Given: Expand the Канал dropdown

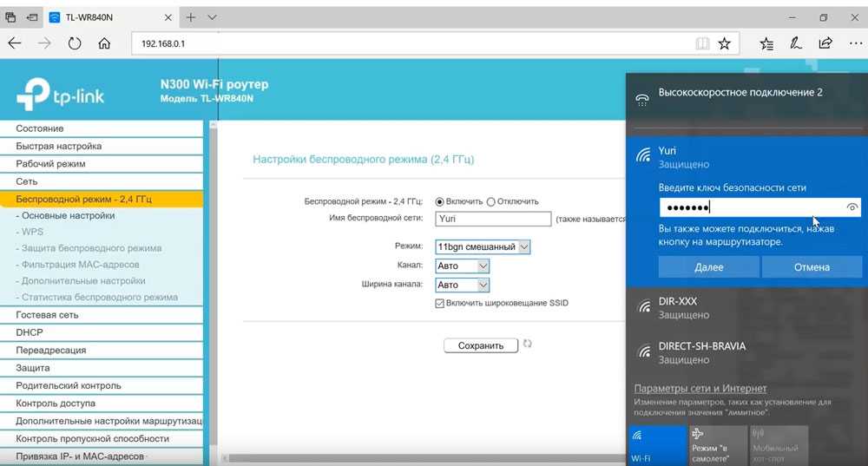Looking at the screenshot, I should pos(463,266).
